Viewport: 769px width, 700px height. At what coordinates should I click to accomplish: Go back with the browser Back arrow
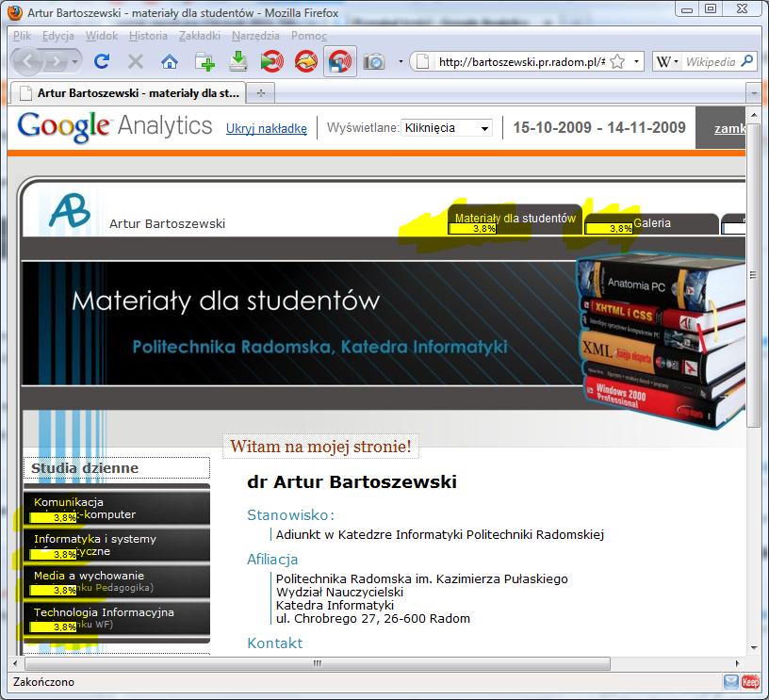pos(28,62)
